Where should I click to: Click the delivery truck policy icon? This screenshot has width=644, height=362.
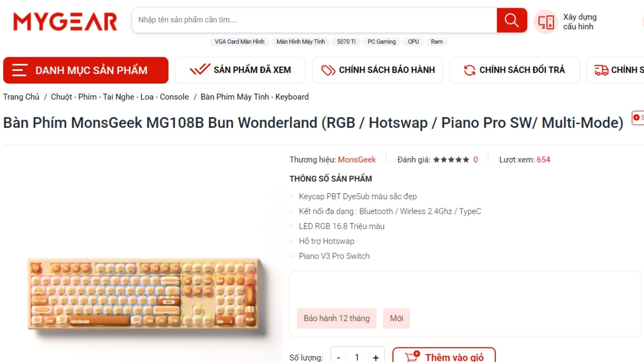click(601, 70)
